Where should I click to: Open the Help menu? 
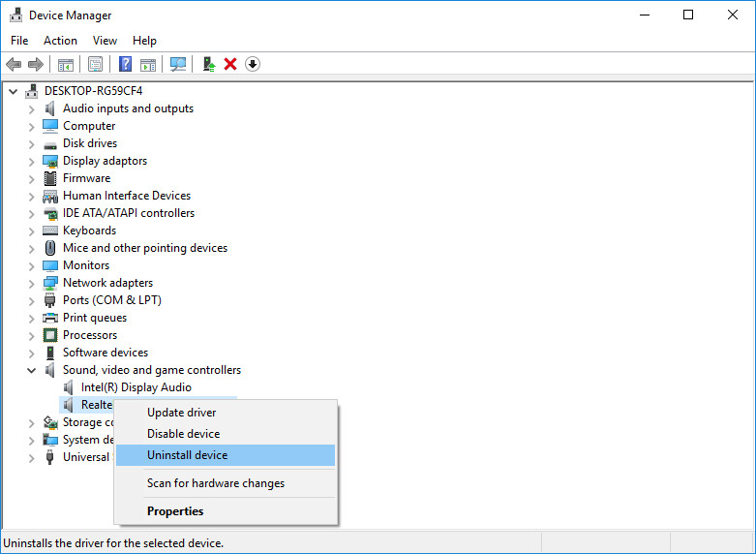(144, 41)
